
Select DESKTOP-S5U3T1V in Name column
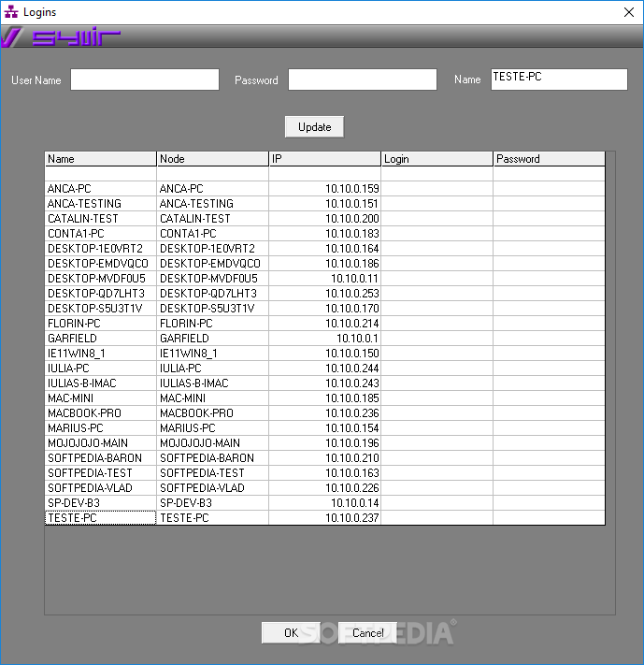[101, 309]
